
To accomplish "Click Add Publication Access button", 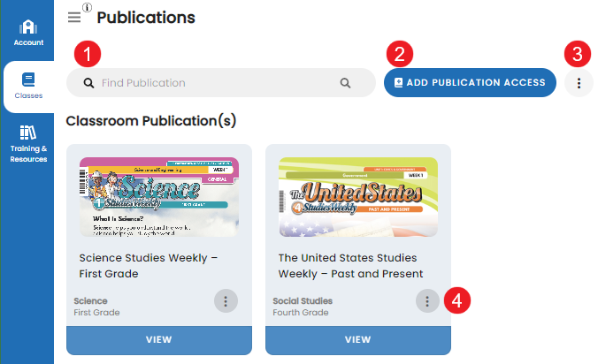I will [x=470, y=83].
